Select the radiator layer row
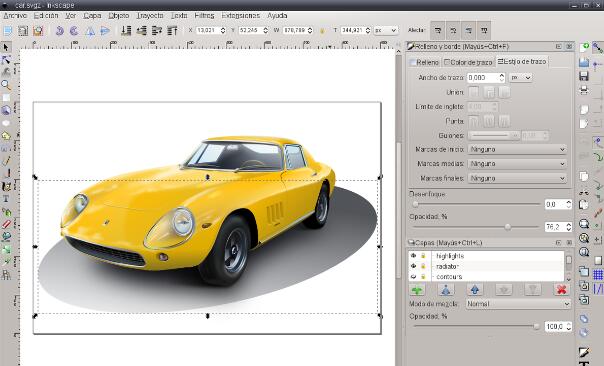The width and height of the screenshot is (604, 366). click(487, 266)
